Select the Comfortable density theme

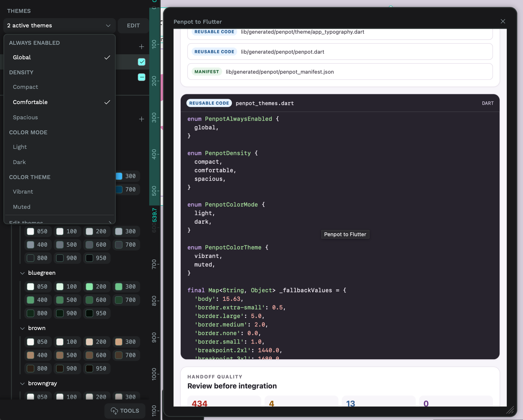point(59,102)
